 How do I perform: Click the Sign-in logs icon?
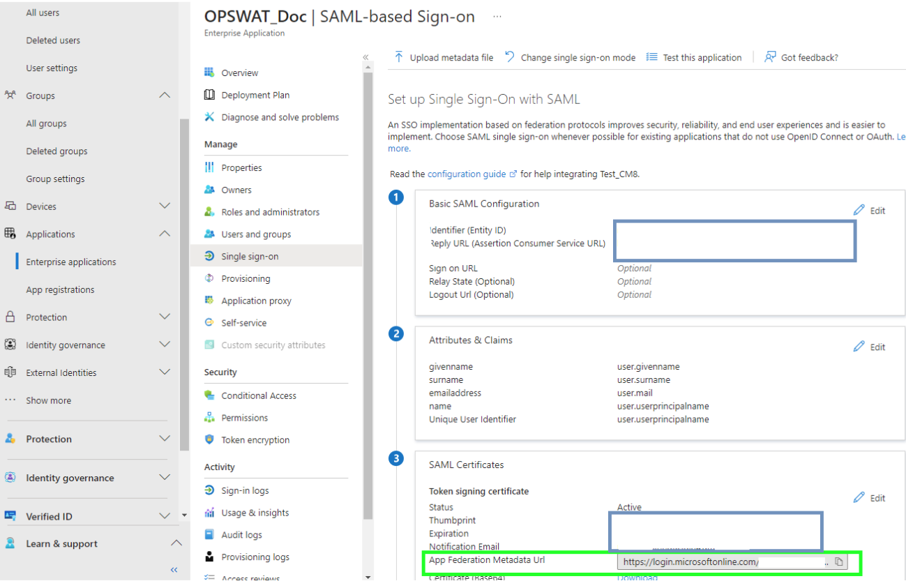[209, 490]
